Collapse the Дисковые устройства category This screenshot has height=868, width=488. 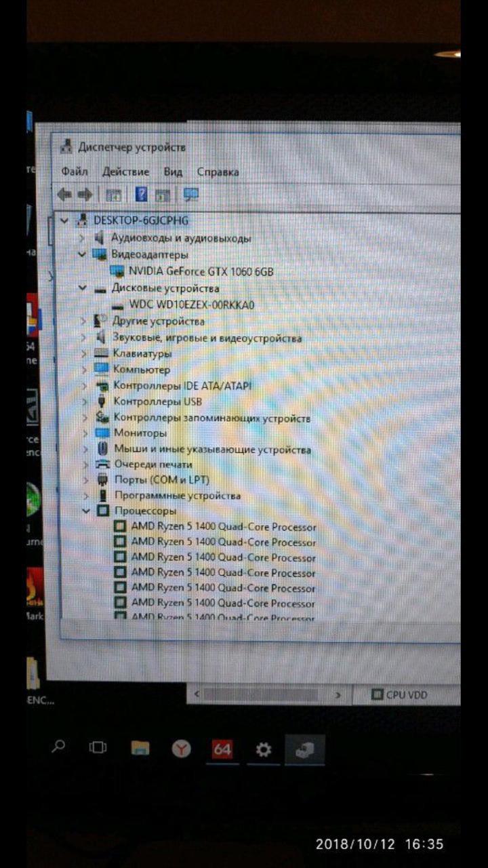82,288
